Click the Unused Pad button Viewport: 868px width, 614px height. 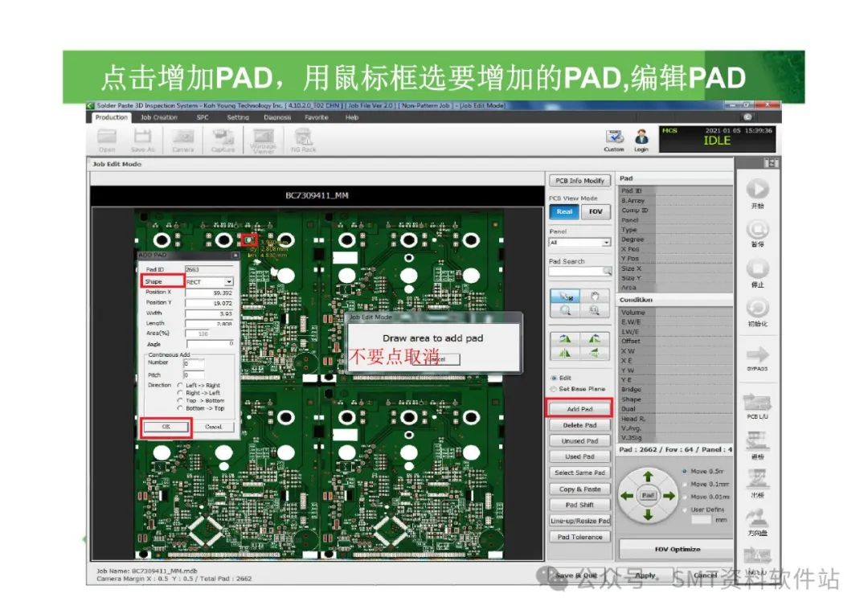579,441
